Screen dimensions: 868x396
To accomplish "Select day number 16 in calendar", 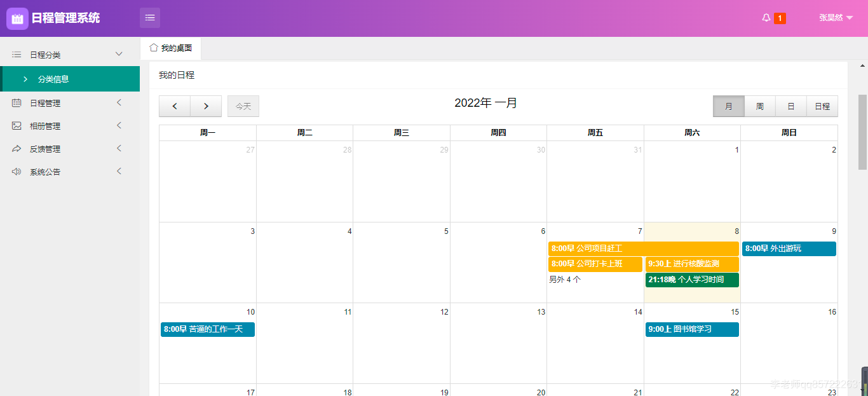I will click(832, 312).
